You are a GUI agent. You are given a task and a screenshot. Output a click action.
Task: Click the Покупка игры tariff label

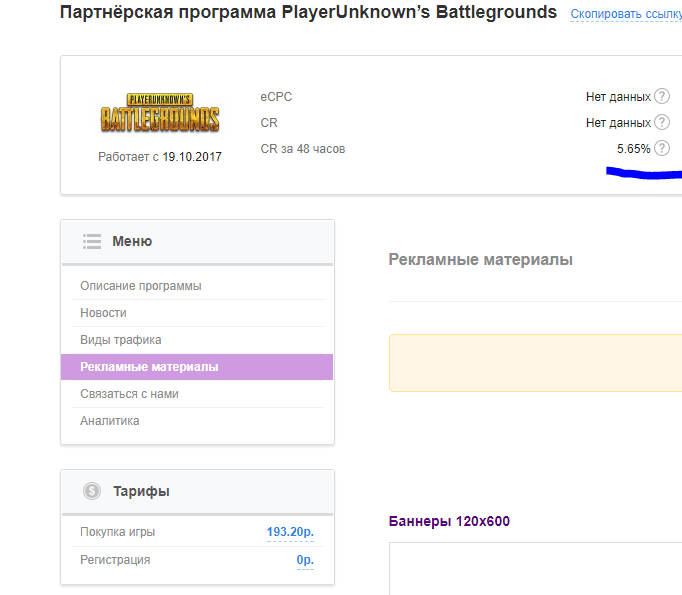pyautogui.click(x=117, y=532)
